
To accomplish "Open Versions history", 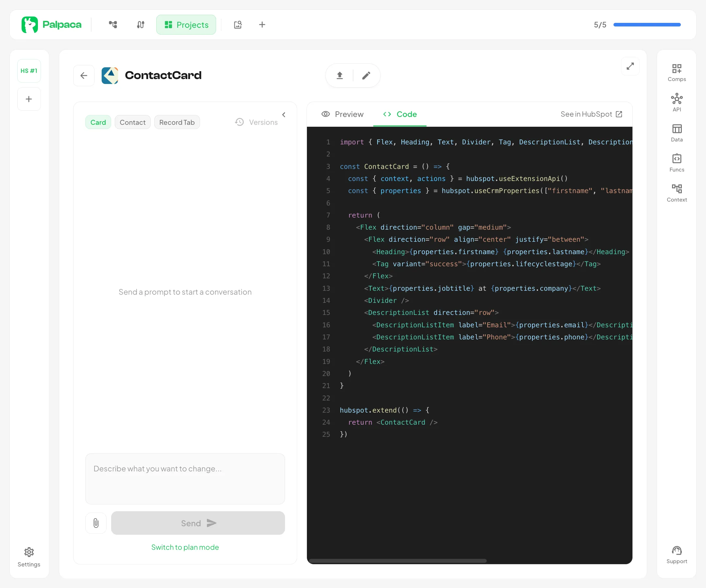I will (257, 122).
